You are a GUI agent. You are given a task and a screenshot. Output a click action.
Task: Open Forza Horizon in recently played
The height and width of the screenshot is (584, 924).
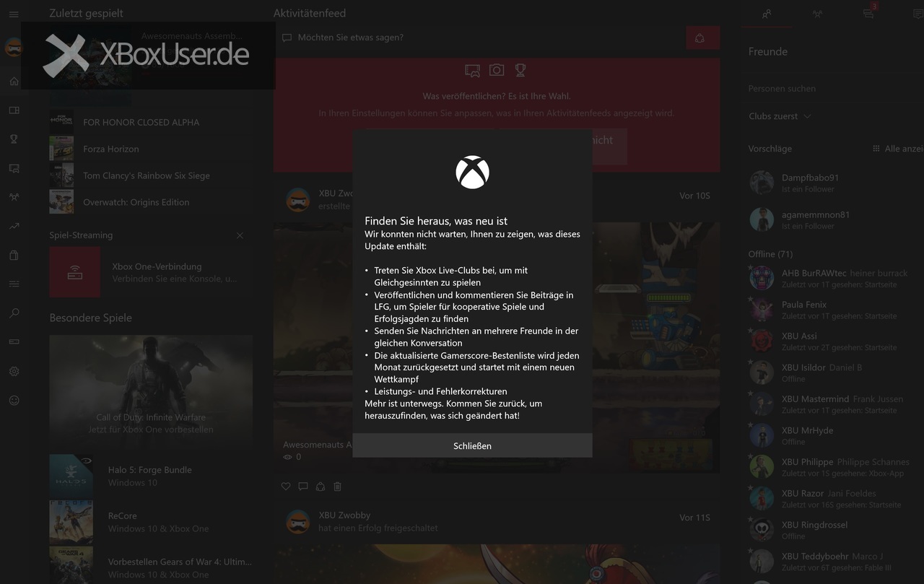151,149
